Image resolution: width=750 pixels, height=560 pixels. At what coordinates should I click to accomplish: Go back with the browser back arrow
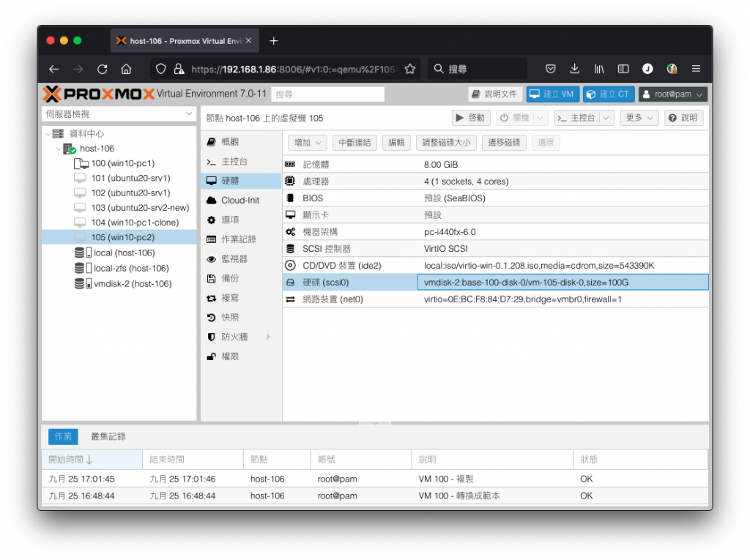coord(53,69)
